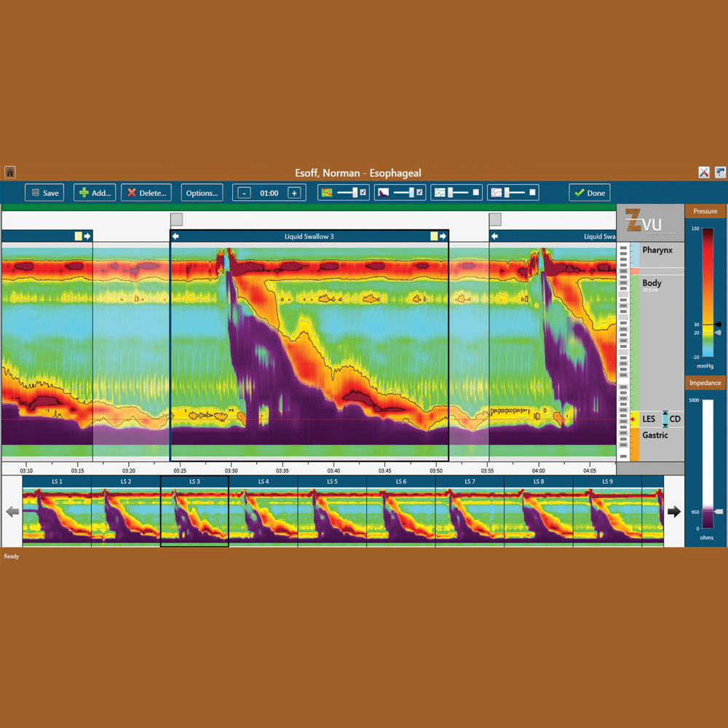The height and width of the screenshot is (728, 728).
Task: Click the Save button
Action: [x=44, y=192]
